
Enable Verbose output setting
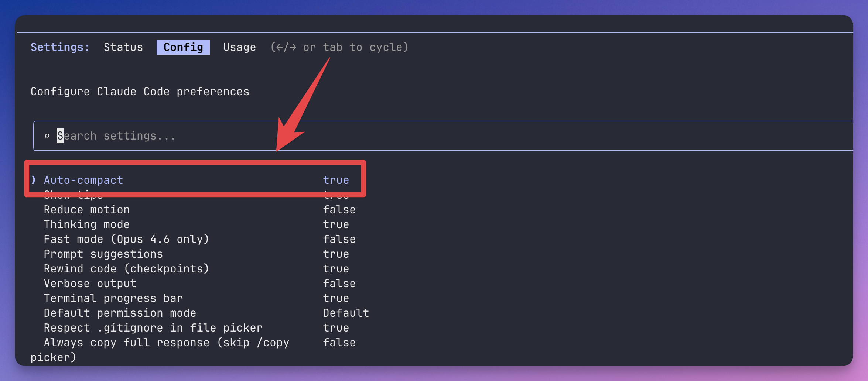point(339,284)
